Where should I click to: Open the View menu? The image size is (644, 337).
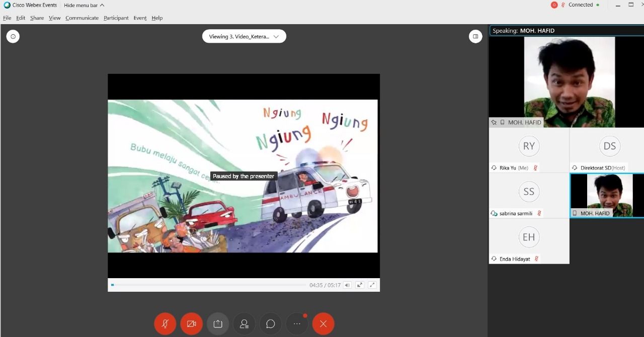[x=55, y=18]
